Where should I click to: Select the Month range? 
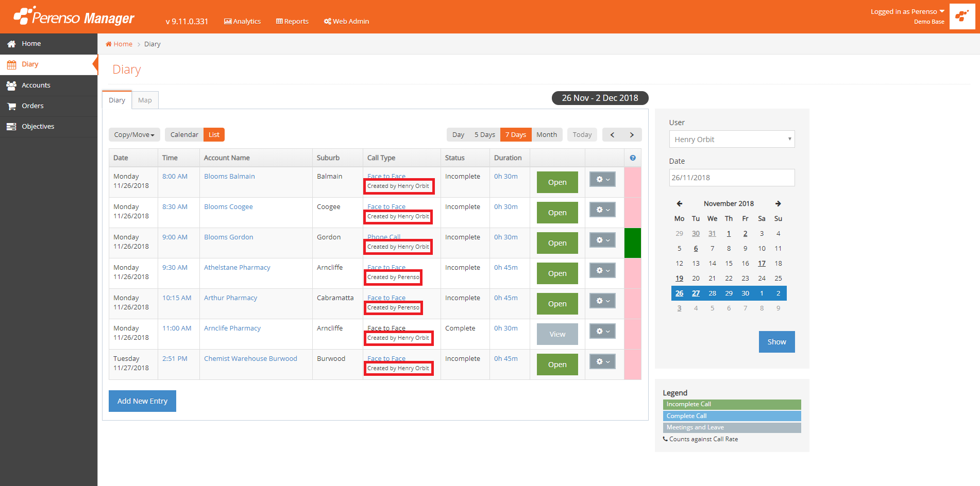pos(547,135)
